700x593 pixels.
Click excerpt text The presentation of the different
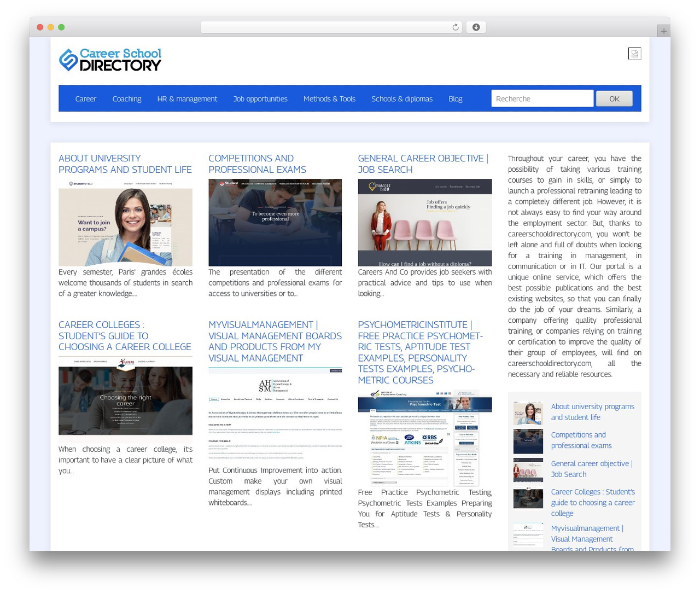click(x=275, y=283)
